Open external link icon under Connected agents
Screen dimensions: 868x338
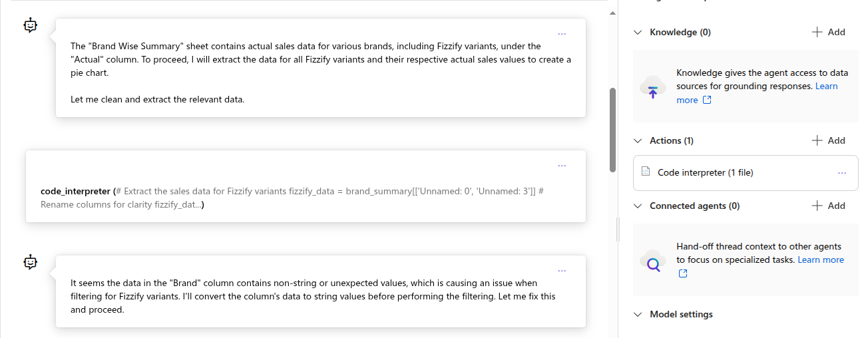coord(683,273)
